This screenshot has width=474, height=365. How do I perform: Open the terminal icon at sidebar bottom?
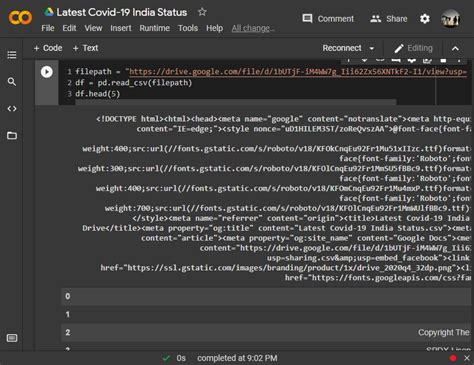(x=12, y=338)
